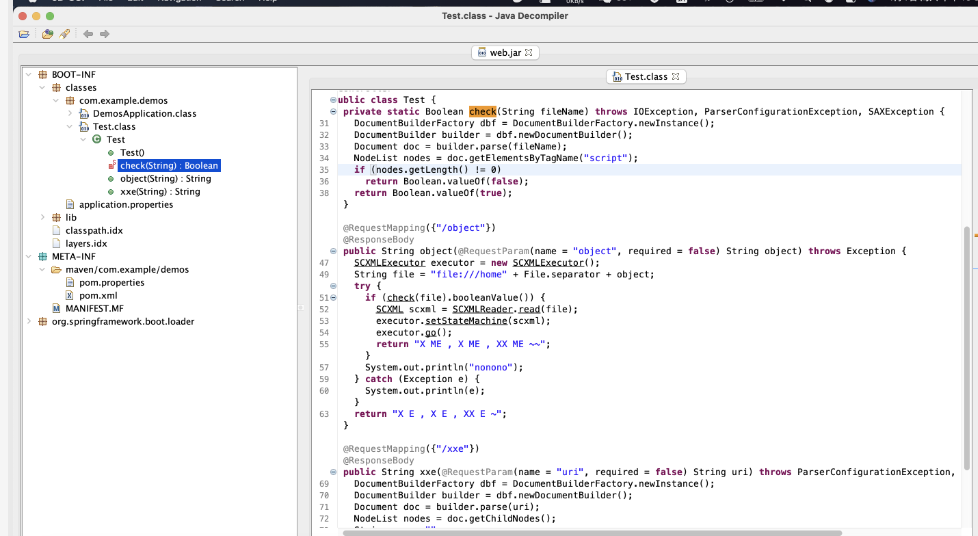Fold the Test class declaration in code

[333, 100]
